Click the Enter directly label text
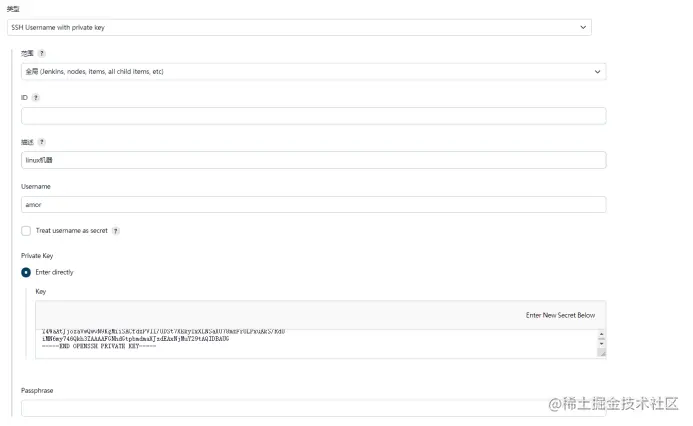This screenshot has height=426, width=693. click(54, 272)
